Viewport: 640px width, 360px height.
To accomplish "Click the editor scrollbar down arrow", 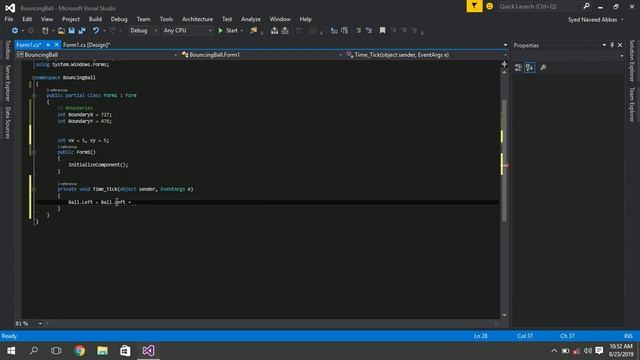I will [504, 315].
